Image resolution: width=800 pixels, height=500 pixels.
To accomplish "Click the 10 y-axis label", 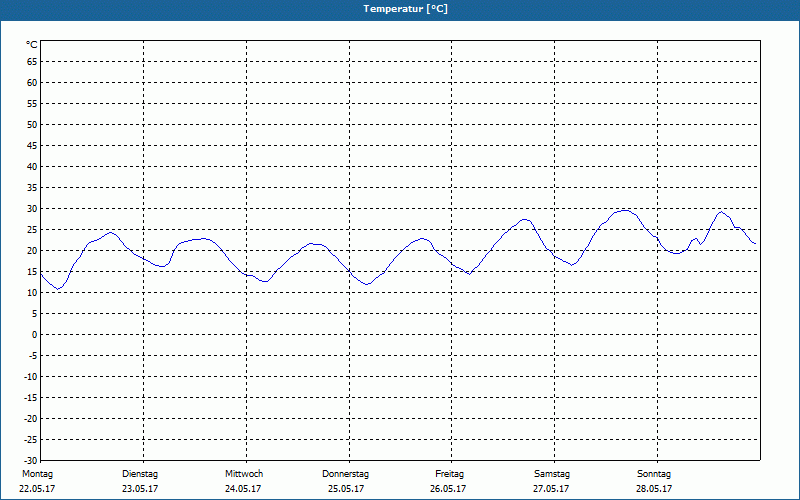I will pos(32,293).
